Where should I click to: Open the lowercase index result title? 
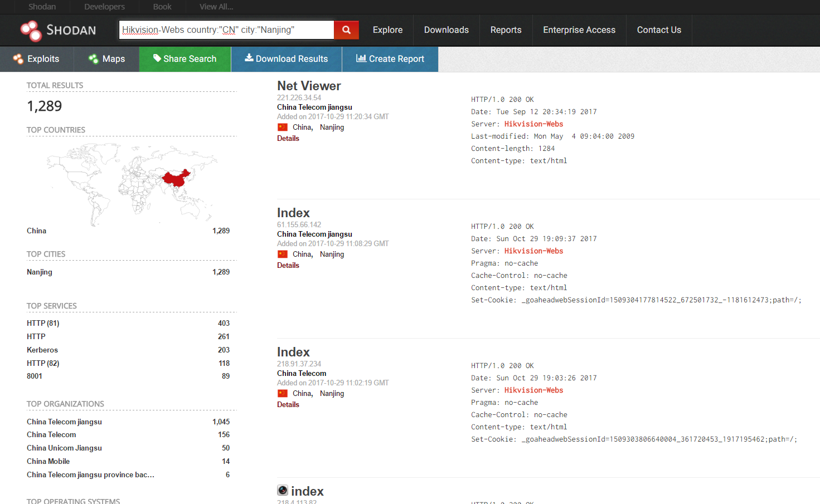307,491
